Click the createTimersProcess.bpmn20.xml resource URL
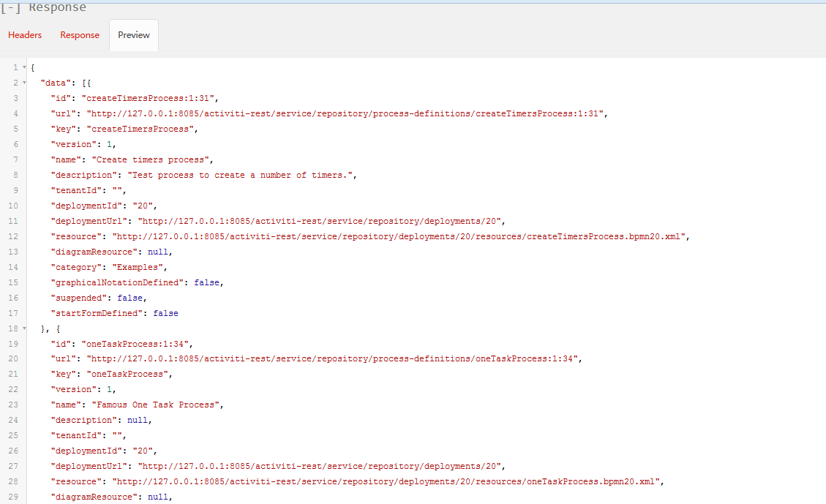This screenshot has width=826, height=504. point(399,236)
